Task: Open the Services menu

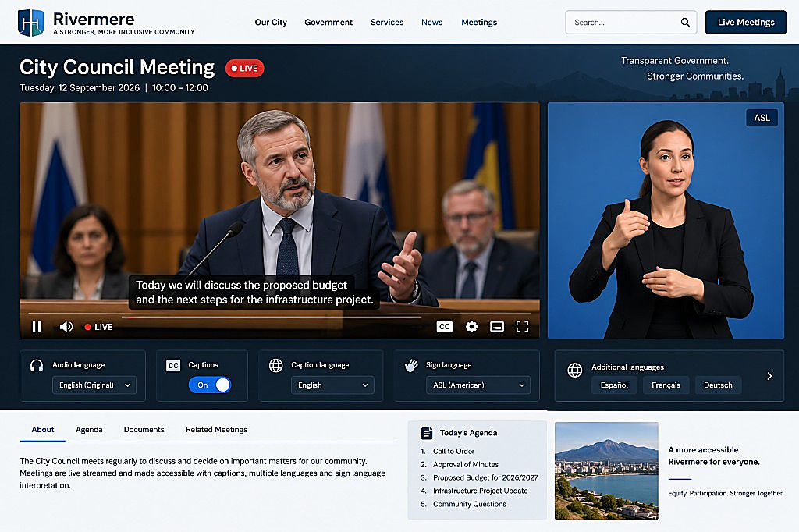Action: pos(387,23)
